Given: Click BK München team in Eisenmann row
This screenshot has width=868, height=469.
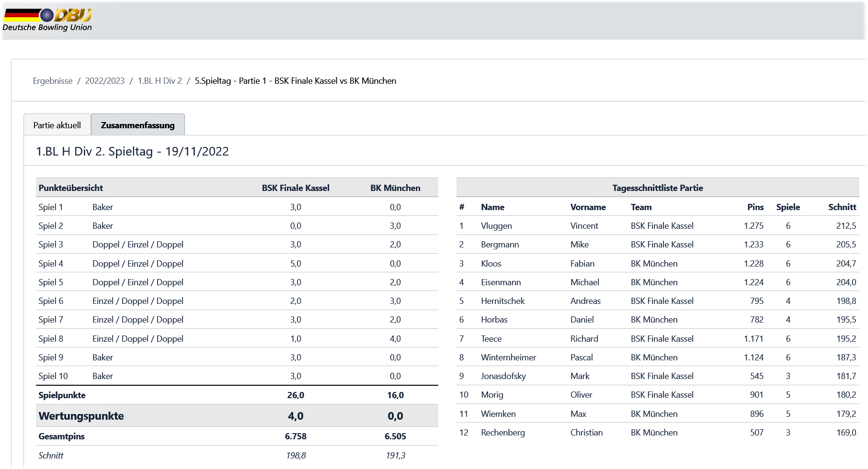Looking at the screenshot, I should pos(654,282).
